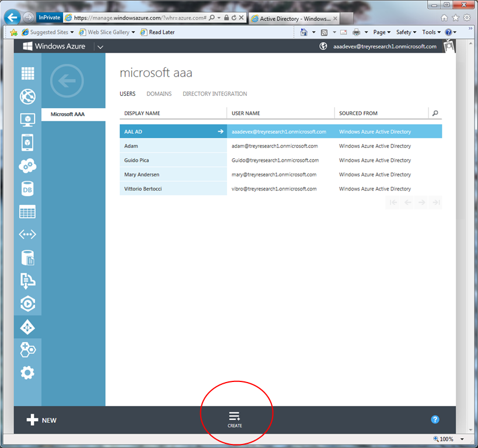The image size is (478, 448).
Task: Open Recovery Services document-arrow icon in sidebar
Action: tap(28, 281)
